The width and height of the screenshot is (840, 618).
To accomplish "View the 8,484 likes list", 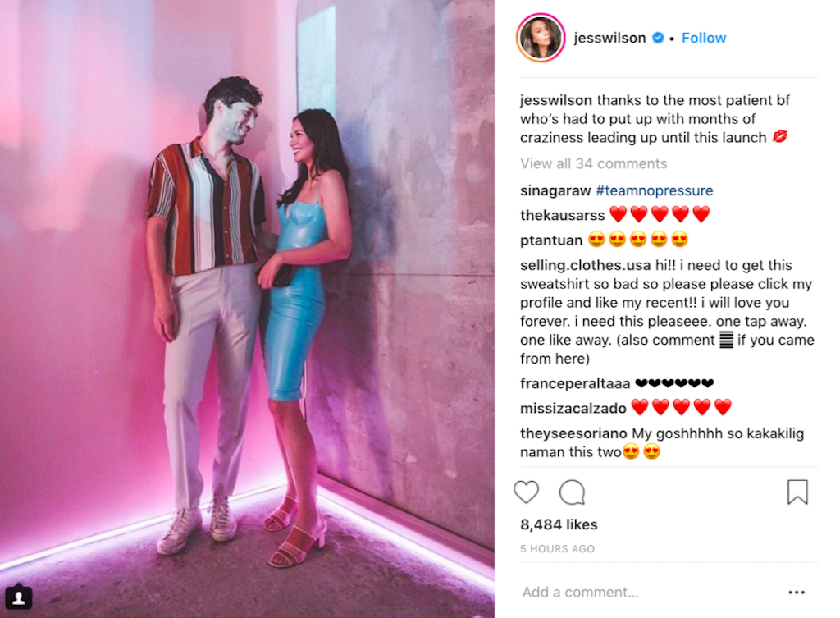I will [559, 524].
